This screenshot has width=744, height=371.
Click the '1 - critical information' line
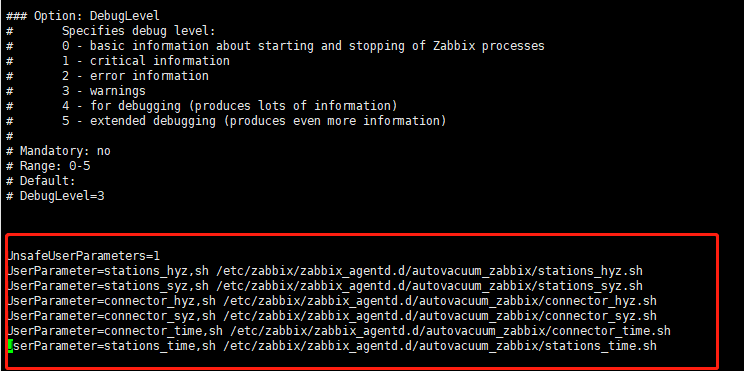coord(146,61)
